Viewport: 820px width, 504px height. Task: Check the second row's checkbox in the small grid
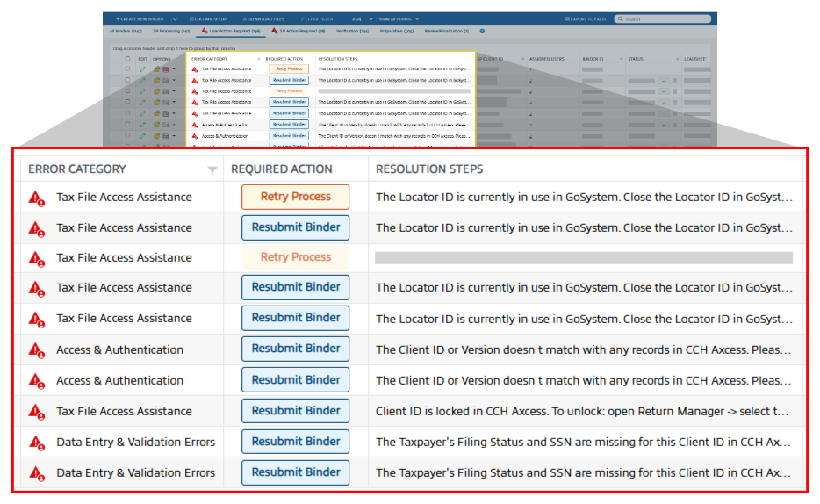point(127,80)
